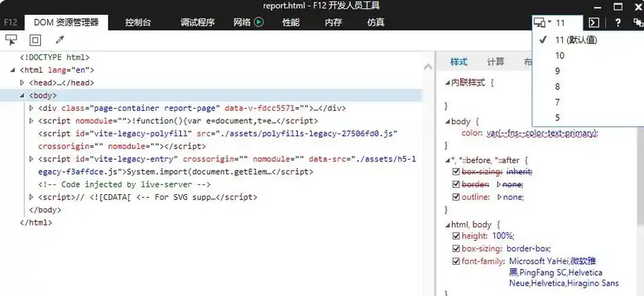
Task: Click the undock window icon
Action: pos(637,22)
